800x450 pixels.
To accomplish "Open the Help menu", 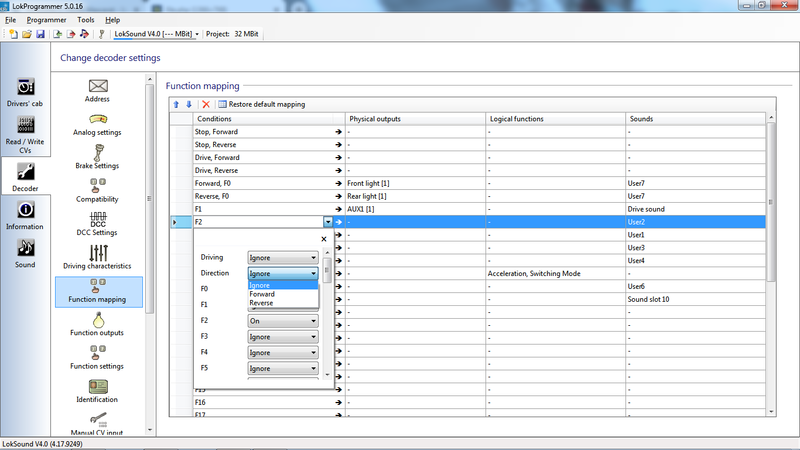I will (x=113, y=20).
